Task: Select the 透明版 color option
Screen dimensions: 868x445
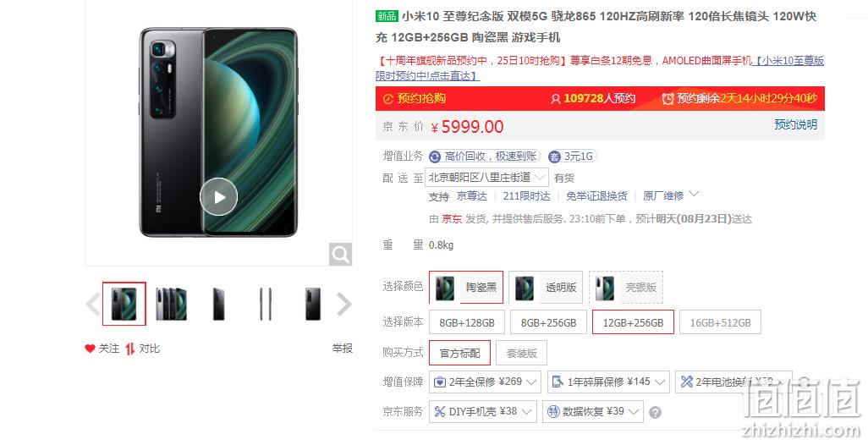Action: click(546, 288)
